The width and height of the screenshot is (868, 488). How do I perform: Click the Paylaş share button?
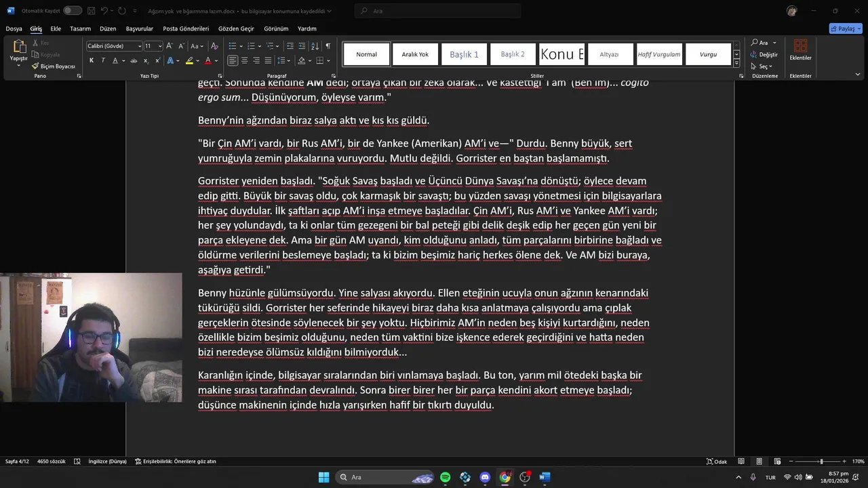(846, 28)
